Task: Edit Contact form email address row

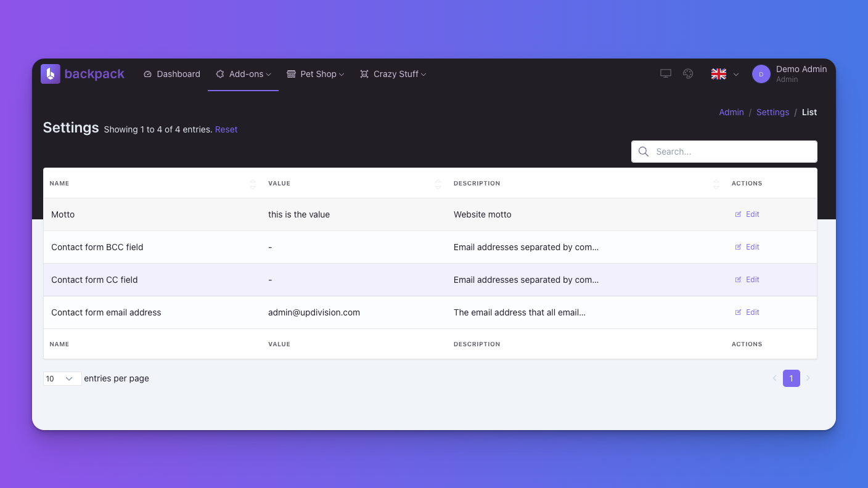Action: pos(747,312)
